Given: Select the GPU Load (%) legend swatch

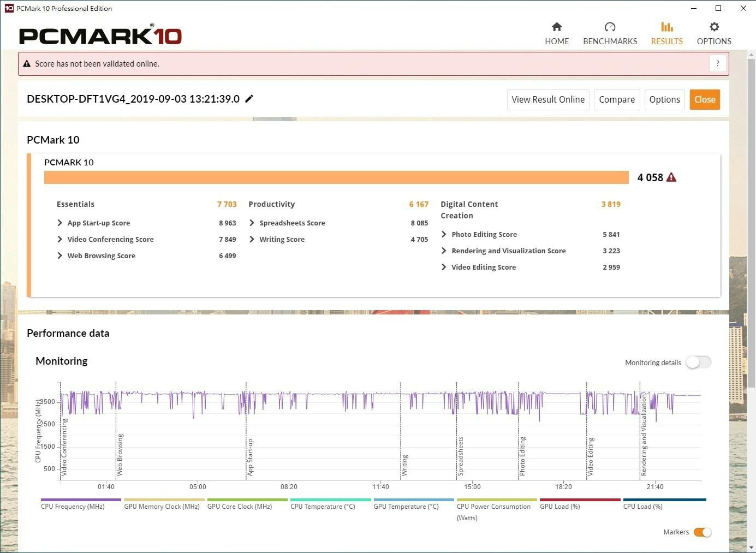Looking at the screenshot, I should pos(580,500).
